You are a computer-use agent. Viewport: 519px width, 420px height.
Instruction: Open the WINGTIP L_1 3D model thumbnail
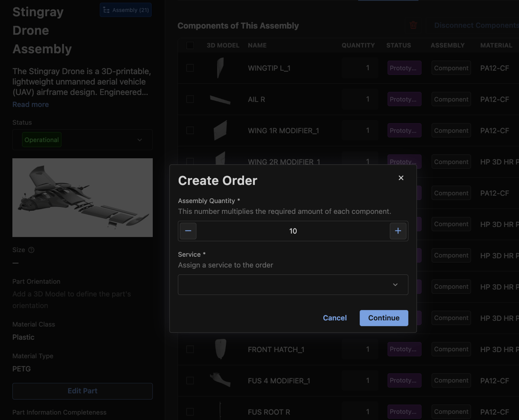tap(220, 68)
